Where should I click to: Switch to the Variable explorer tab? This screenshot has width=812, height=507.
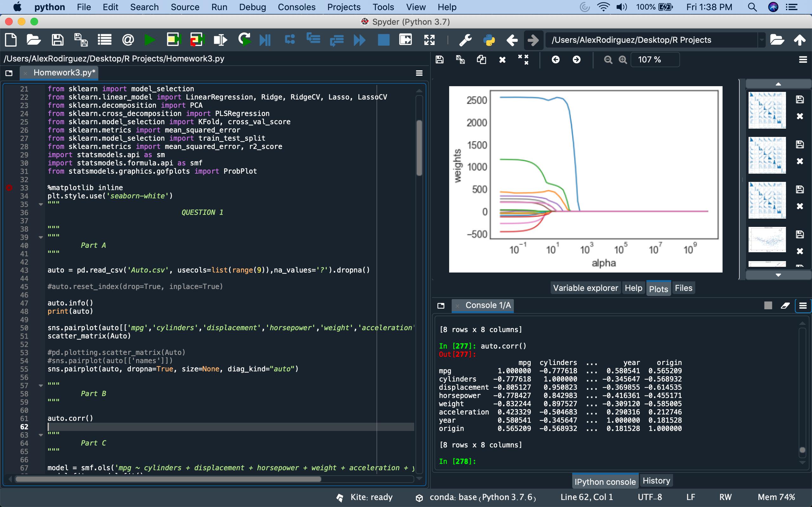point(585,288)
